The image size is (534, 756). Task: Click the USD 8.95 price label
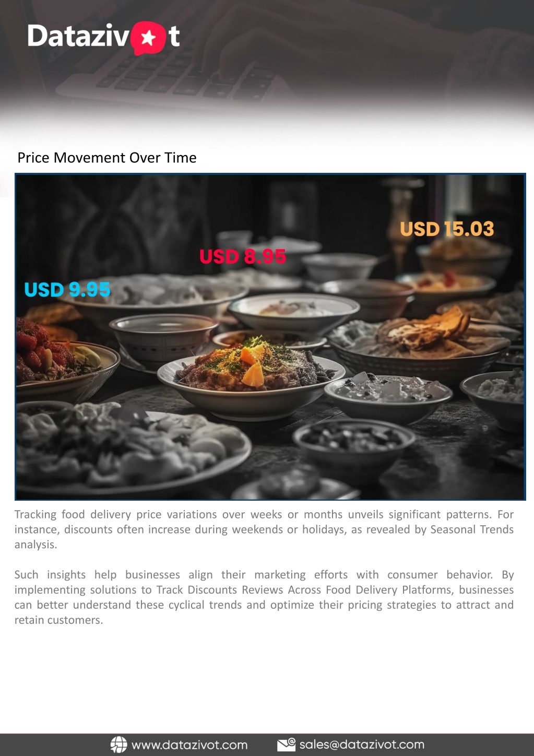[243, 256]
